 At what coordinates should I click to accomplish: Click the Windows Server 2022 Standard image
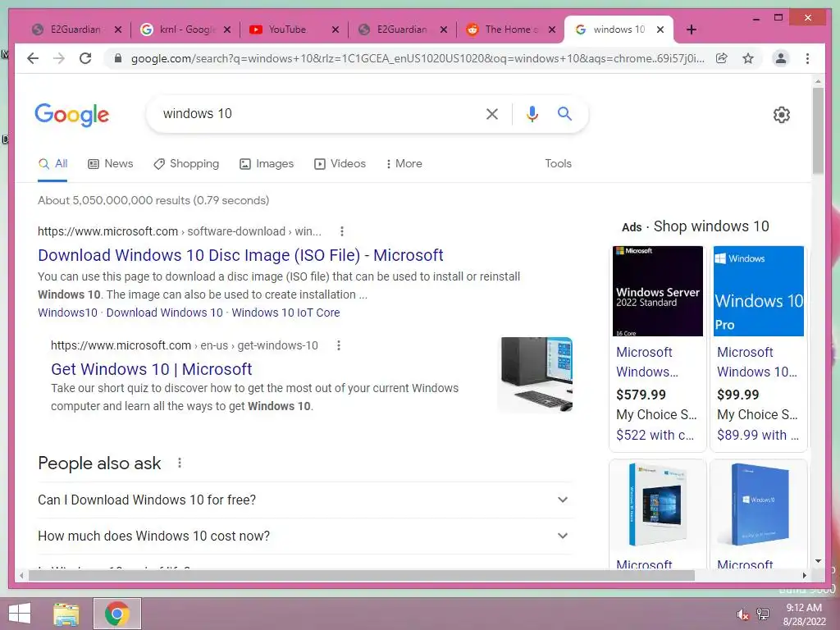pos(657,291)
